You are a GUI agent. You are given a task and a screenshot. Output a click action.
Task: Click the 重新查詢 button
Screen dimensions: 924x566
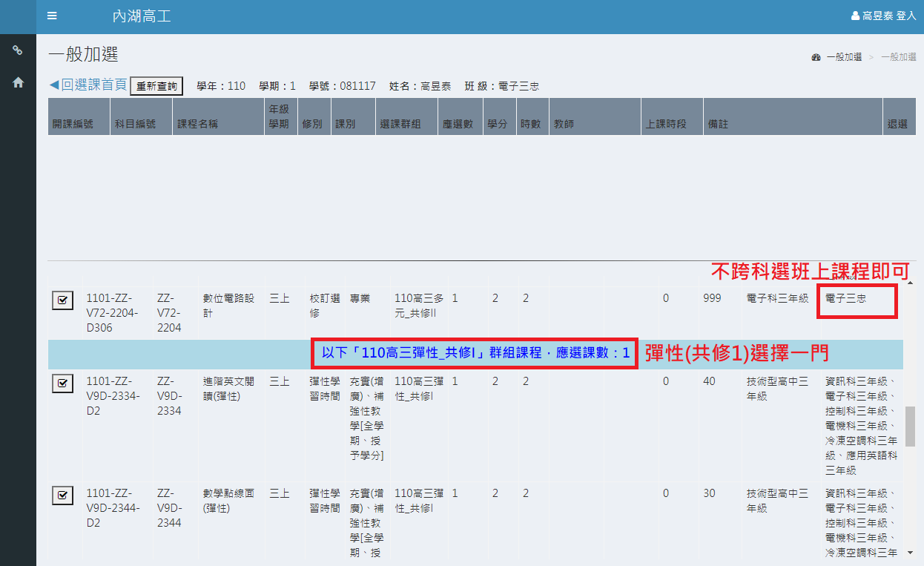tap(156, 86)
